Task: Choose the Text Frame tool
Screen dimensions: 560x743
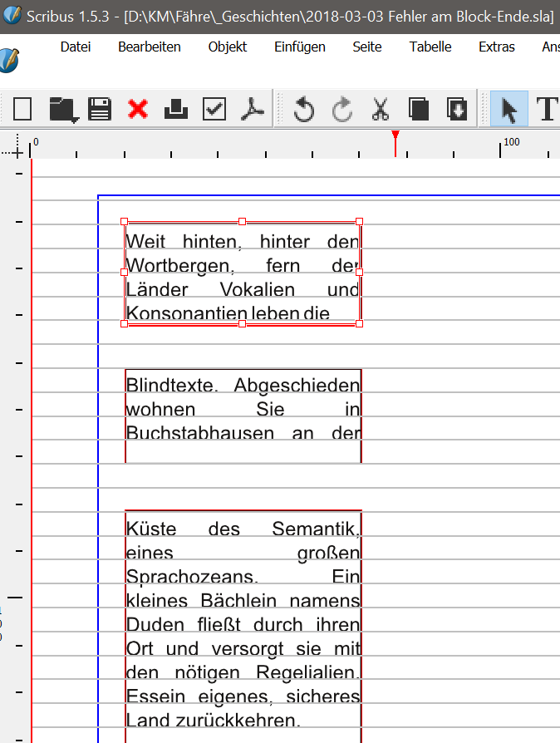Action: point(546,109)
